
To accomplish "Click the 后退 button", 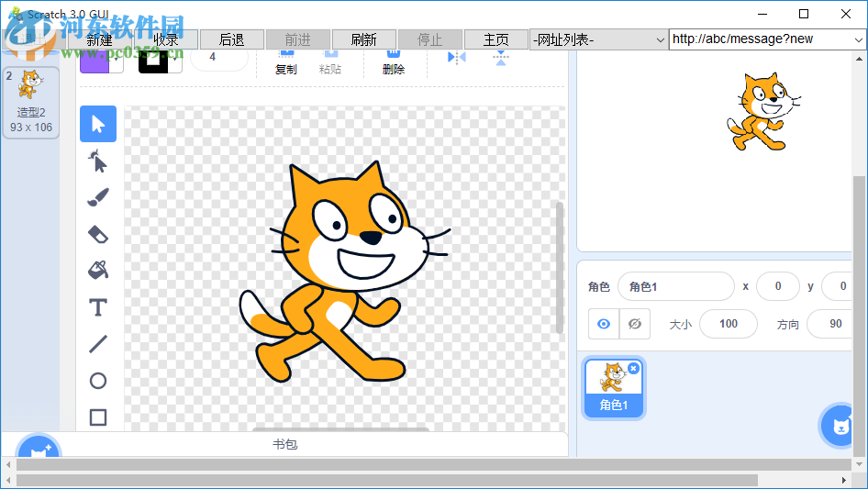I will pos(232,39).
